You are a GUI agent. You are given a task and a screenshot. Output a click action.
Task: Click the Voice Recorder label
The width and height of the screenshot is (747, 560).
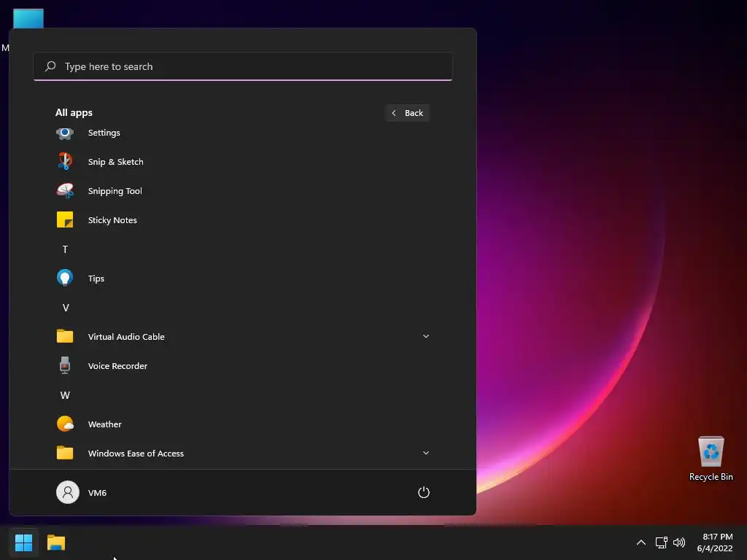click(x=117, y=366)
